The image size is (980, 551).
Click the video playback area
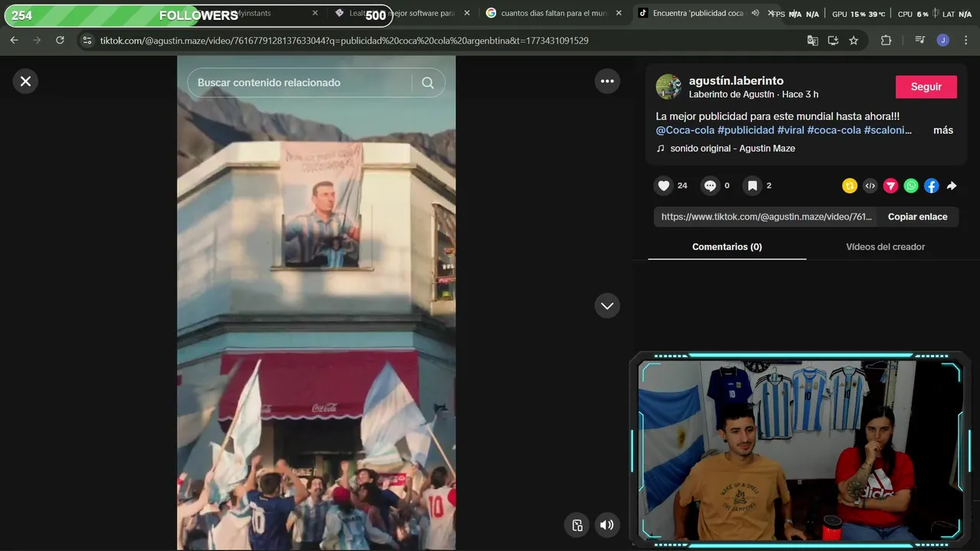pyautogui.click(x=316, y=302)
